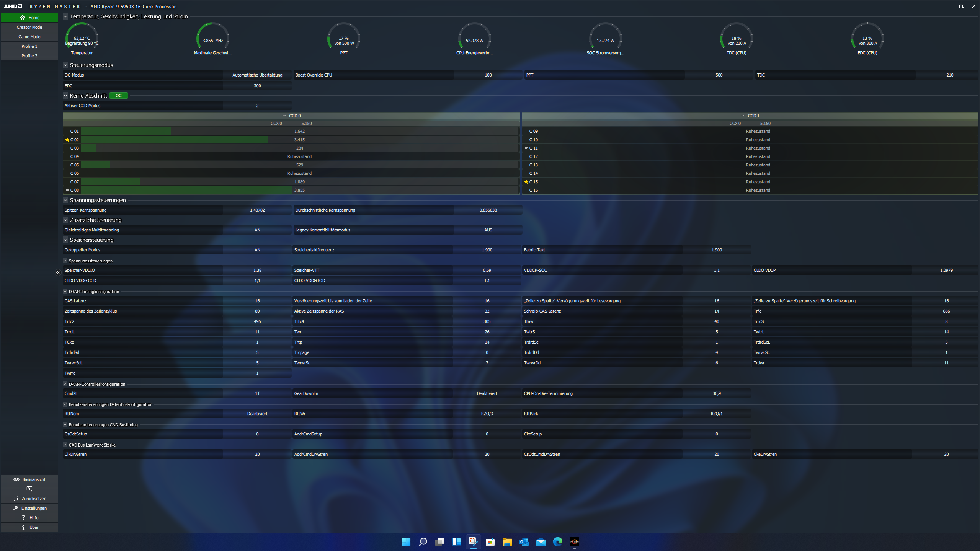
Task: Open Ryzen Master icon in taskbar
Action: (574, 542)
